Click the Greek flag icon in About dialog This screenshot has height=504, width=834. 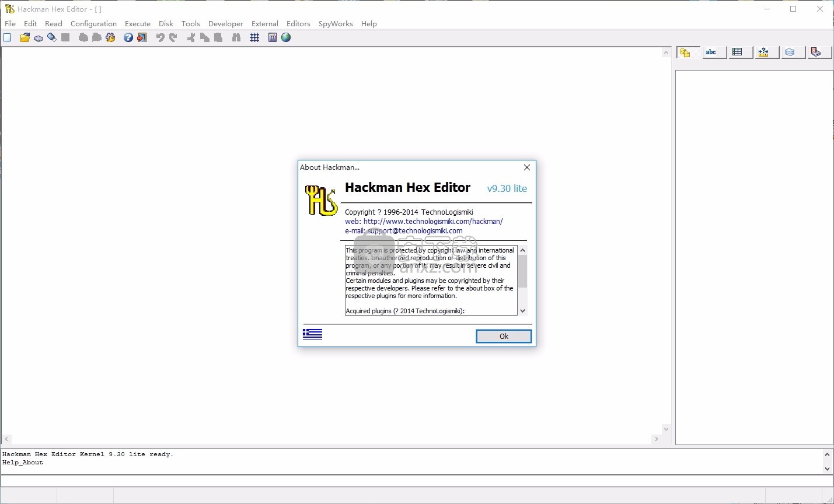(312, 334)
